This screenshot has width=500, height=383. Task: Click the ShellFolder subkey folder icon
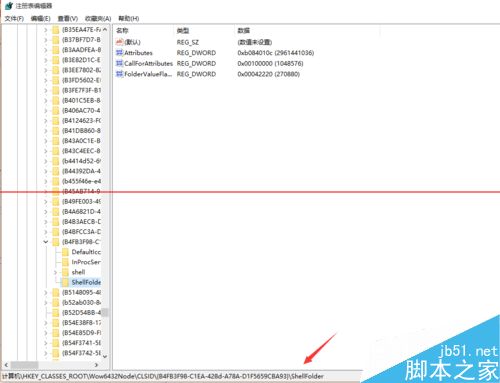click(65, 282)
